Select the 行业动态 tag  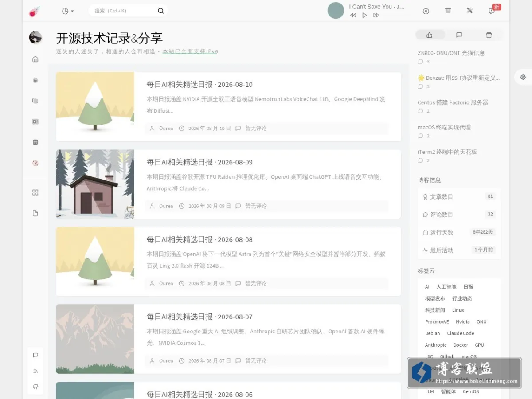462,299
